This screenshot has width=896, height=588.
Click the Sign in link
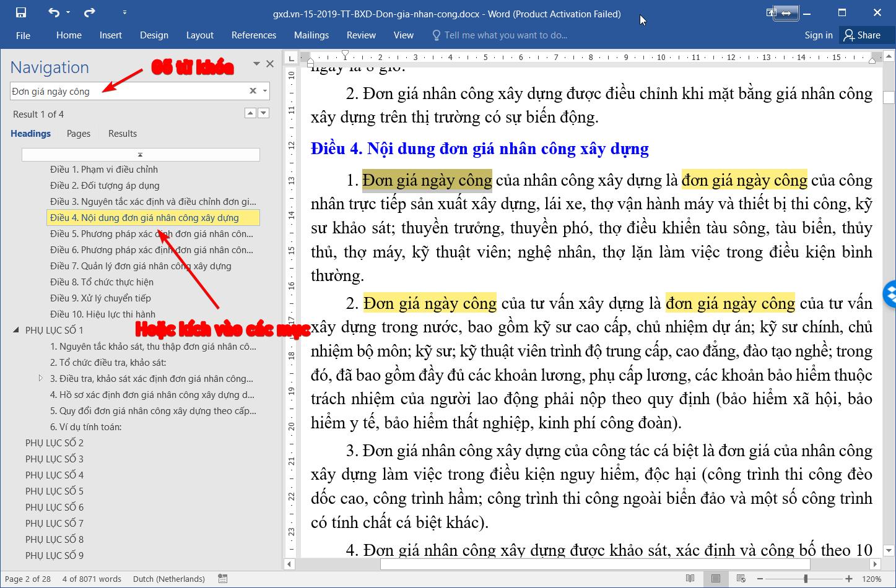click(x=818, y=35)
